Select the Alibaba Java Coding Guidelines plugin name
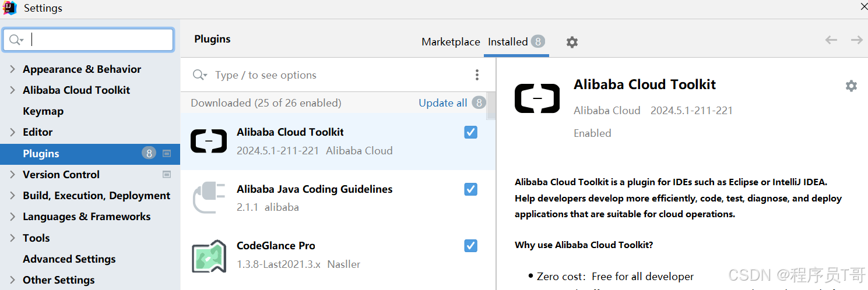 coord(315,189)
